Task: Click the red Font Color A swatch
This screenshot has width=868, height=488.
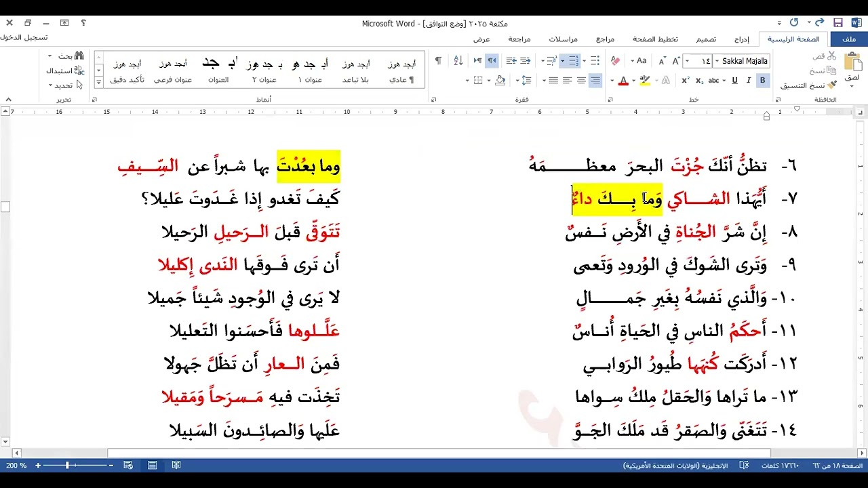Action: [623, 80]
